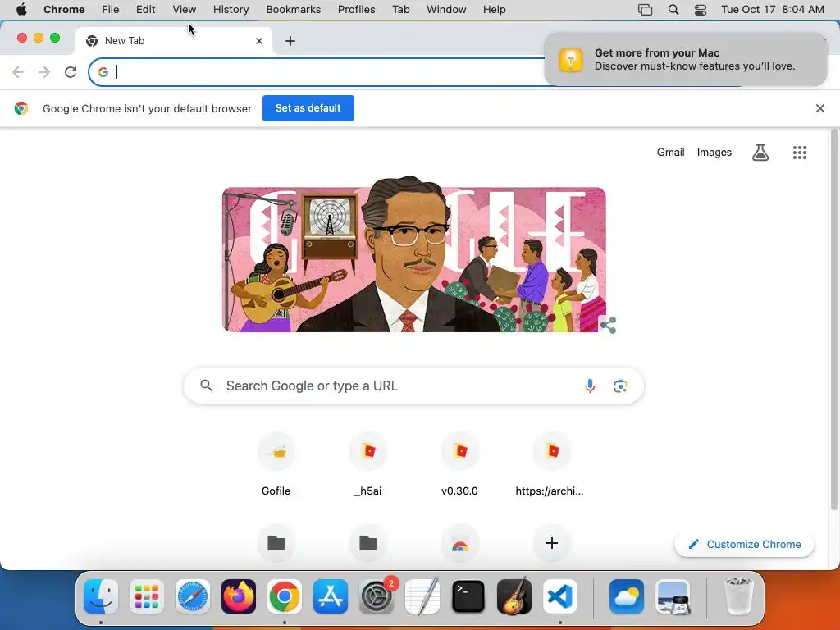Click the date and time Tue Oct 17
Screen dimensions: 840x630
click(773, 10)
